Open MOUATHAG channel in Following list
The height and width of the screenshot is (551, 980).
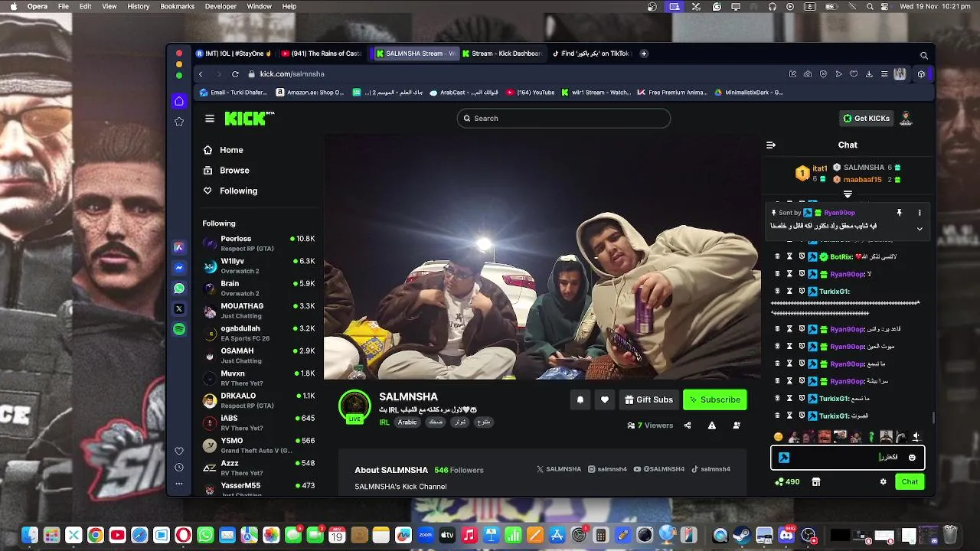259,310
